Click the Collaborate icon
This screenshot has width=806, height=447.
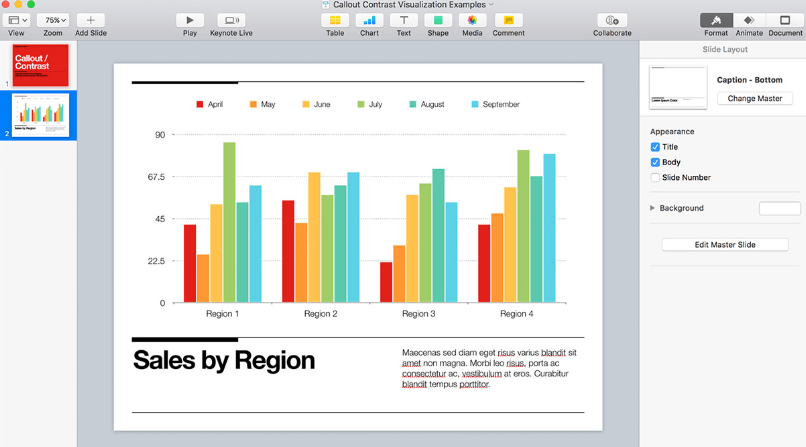point(612,20)
